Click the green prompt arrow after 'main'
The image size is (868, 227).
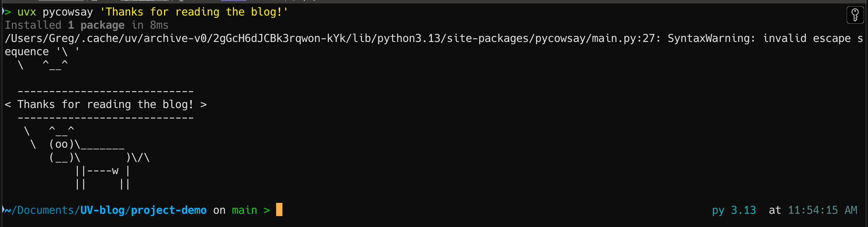coord(267,210)
